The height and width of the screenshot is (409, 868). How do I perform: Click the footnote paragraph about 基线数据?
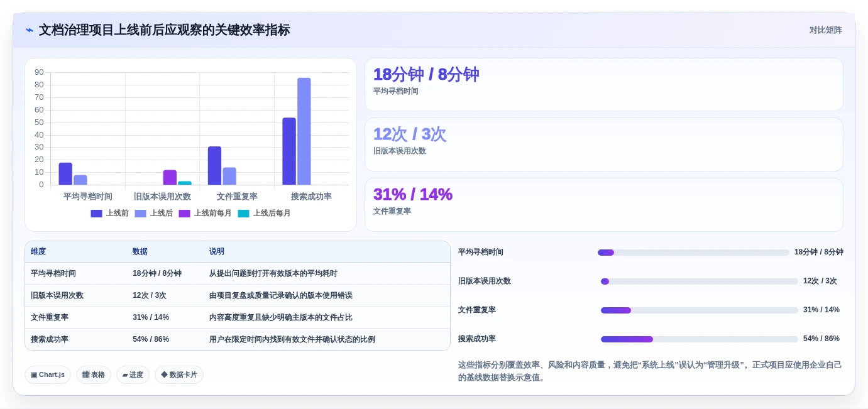[x=649, y=371]
